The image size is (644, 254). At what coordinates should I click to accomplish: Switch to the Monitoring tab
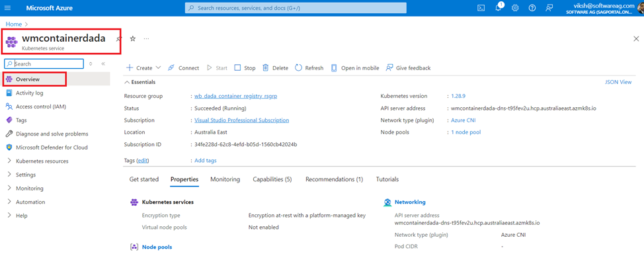pos(225,179)
